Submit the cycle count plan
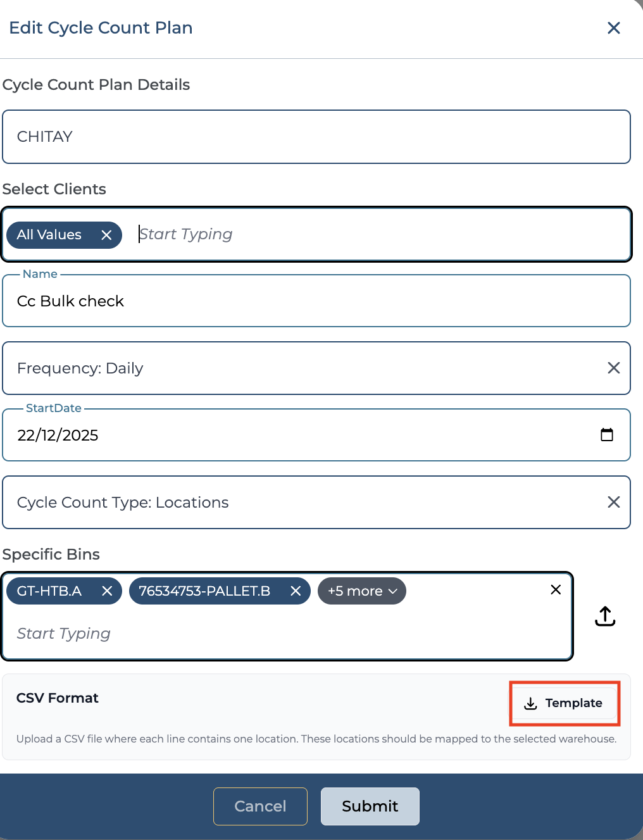This screenshot has width=643, height=840. click(370, 806)
